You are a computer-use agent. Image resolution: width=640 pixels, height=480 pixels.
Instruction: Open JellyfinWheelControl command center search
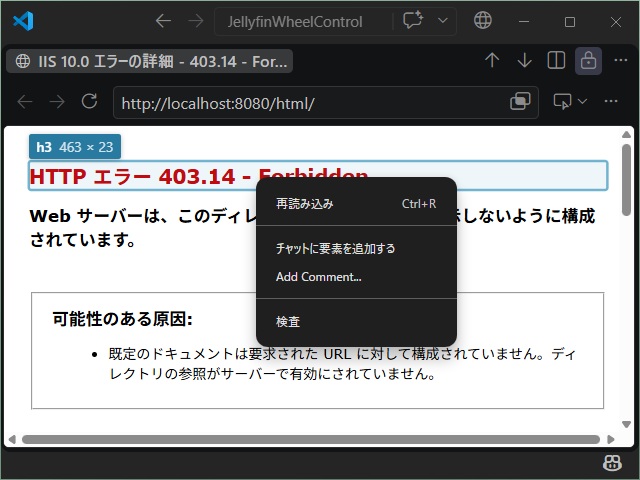[295, 22]
